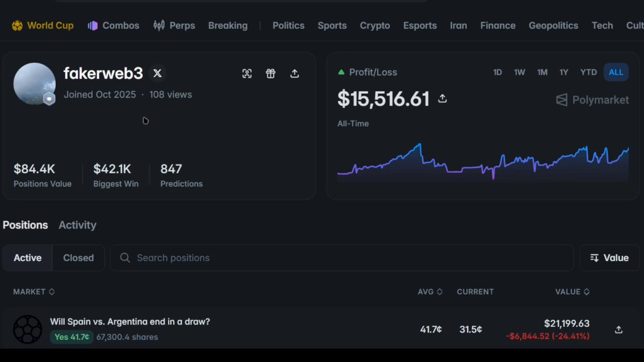The image size is (644, 362).
Task: Select the 1Y profit range
Action: 563,72
